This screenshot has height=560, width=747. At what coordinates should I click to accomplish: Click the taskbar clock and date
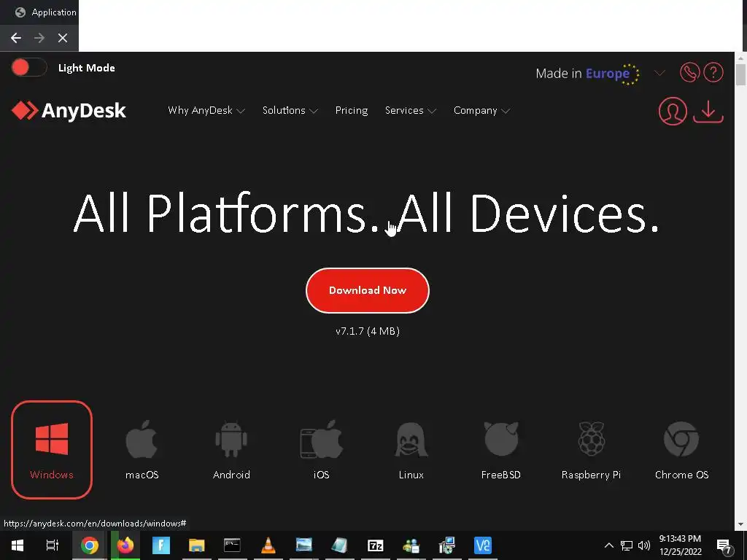680,545
